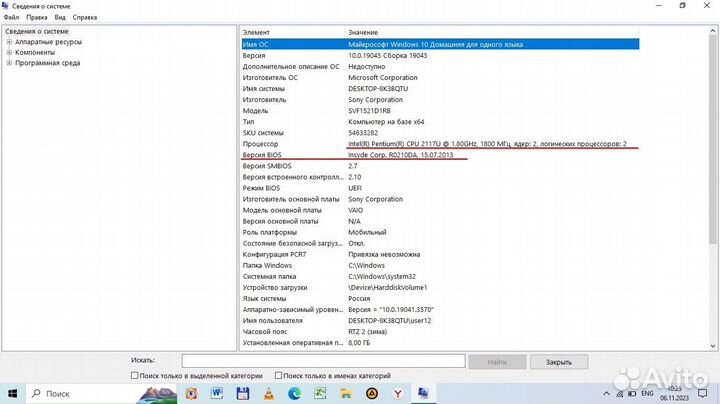Open the yellow circle AIMP icon on taskbar
720x404 pixels.
tap(372, 393)
